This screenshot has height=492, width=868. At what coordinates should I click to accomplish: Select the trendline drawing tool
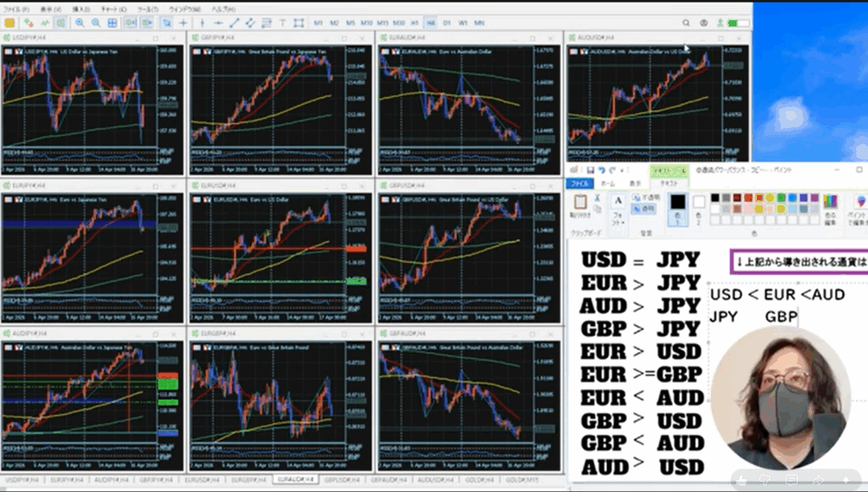point(235,23)
